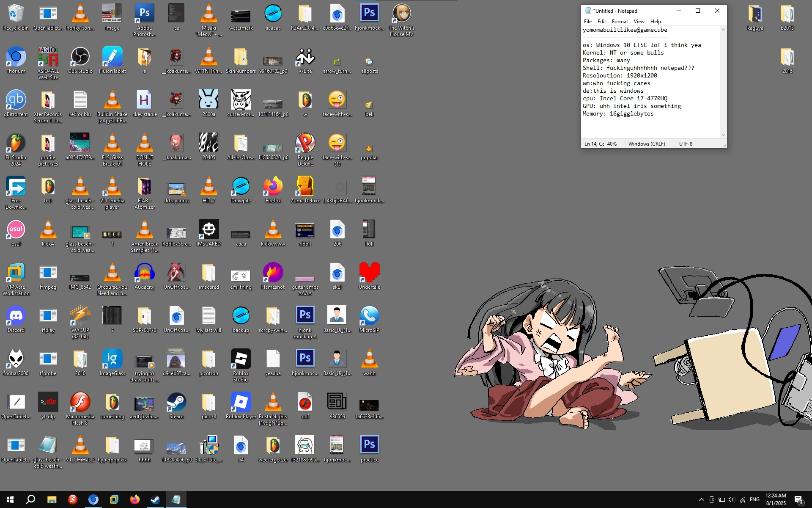Click the taskbar search button

tap(30, 500)
